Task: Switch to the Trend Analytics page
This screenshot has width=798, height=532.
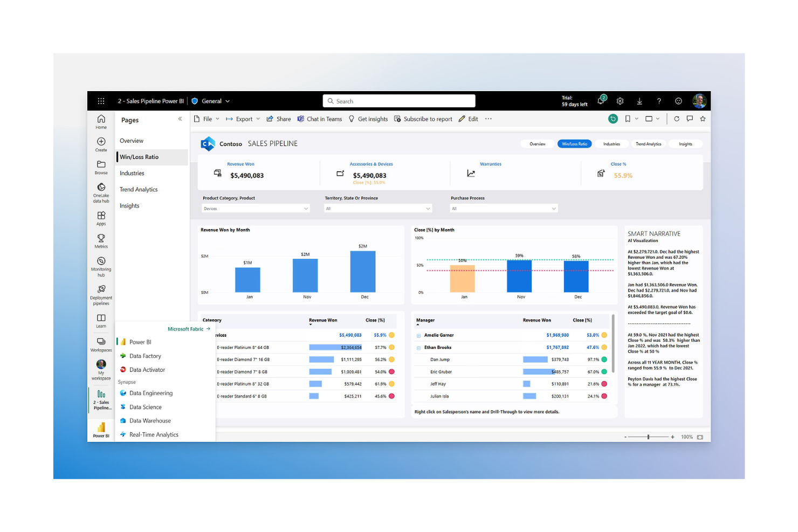Action: 138,189
